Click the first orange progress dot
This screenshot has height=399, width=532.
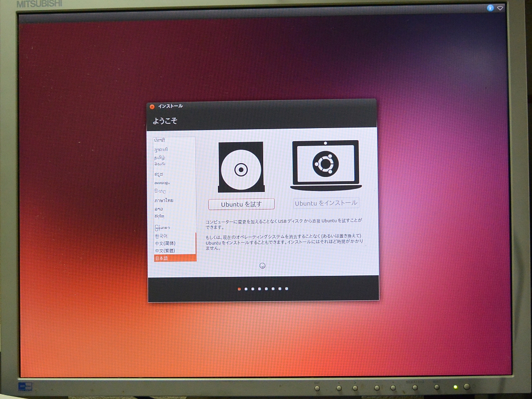pyautogui.click(x=239, y=289)
